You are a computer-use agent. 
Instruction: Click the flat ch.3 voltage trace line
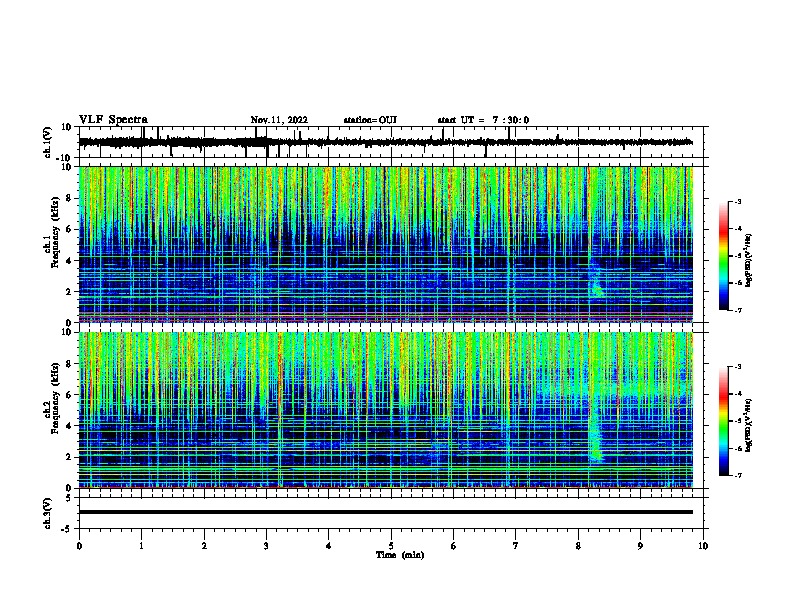pos(385,512)
